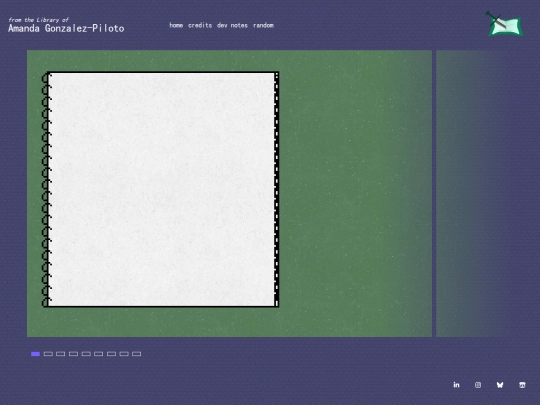
Task: Click the partially visible next slide panel
Action: [x=472, y=194]
